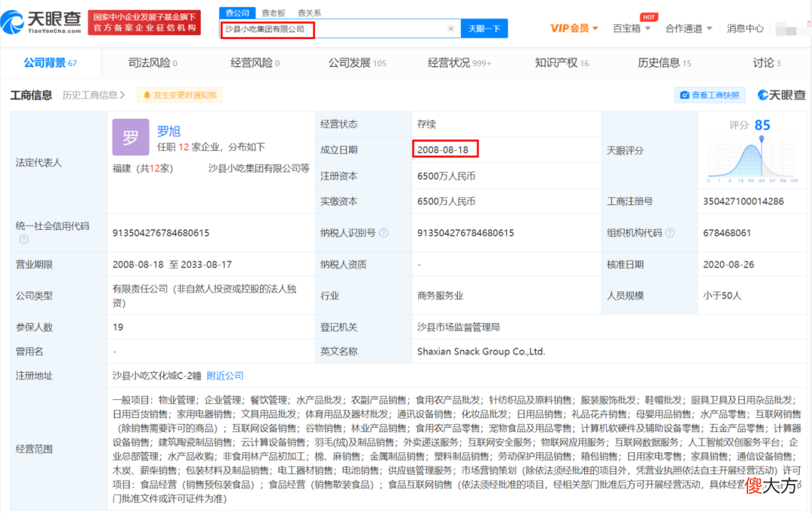Select staff size 小于50人
Screen dimensions: 812x514
point(722,295)
